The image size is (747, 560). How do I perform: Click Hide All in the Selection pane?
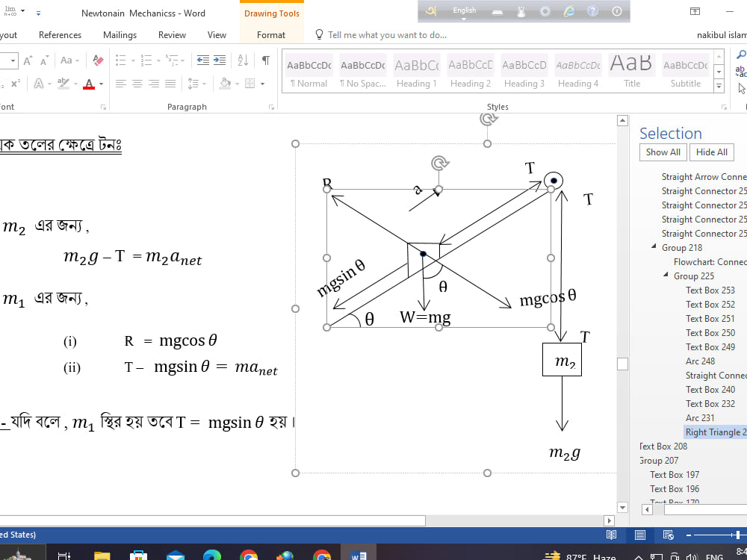pos(711,152)
